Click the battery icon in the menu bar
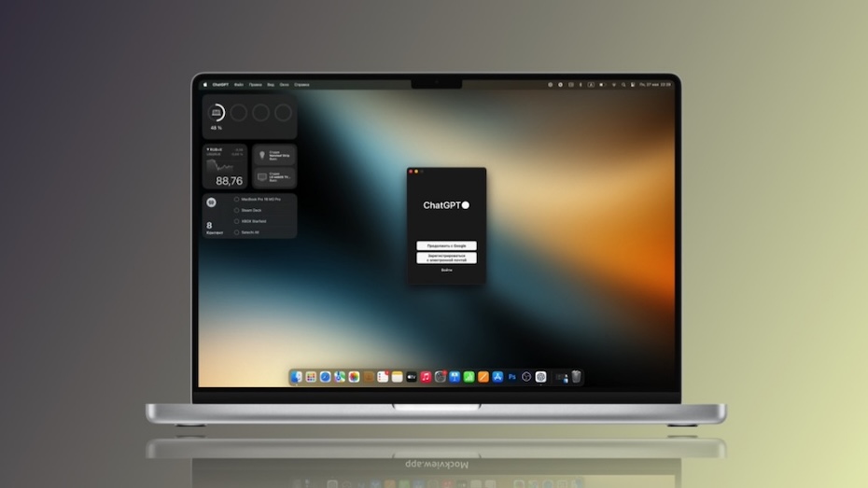Viewport: 868px width, 488px height. [602, 85]
